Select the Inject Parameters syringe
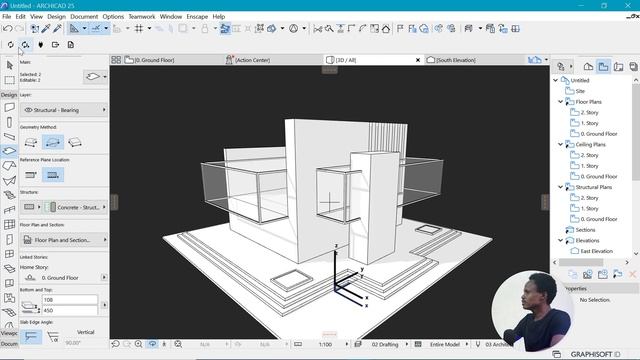 [x=57, y=29]
